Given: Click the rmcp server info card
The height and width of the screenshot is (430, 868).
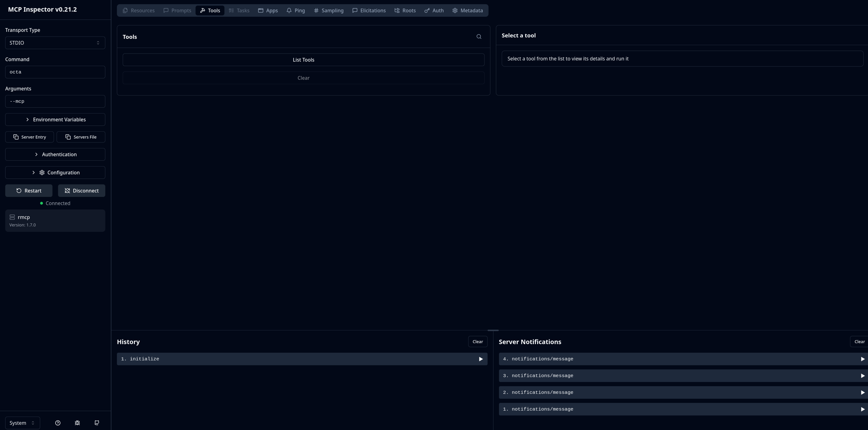Looking at the screenshot, I should [55, 221].
